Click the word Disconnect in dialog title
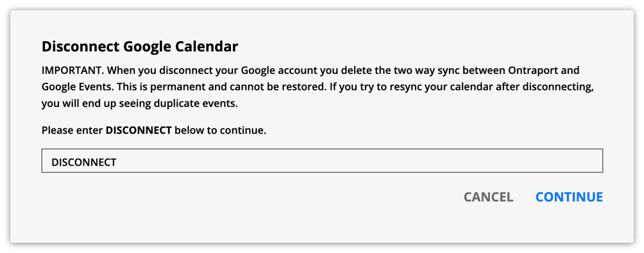Viewport: 644px width, 253px height. click(x=81, y=46)
